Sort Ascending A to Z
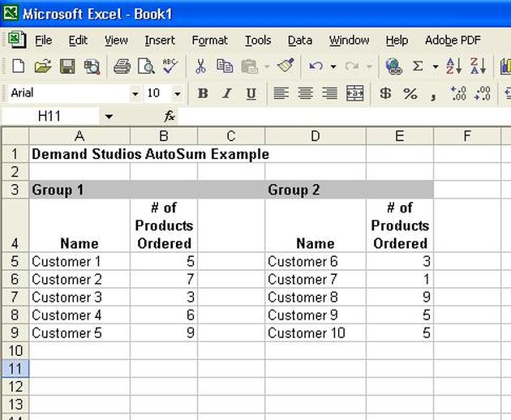The height and width of the screenshot is (420, 511). pyautogui.click(x=453, y=66)
